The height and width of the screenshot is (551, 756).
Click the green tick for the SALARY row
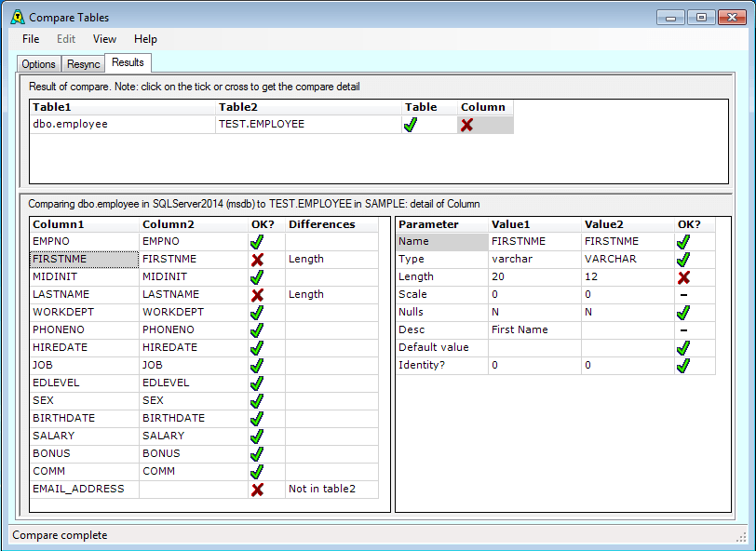(257, 437)
